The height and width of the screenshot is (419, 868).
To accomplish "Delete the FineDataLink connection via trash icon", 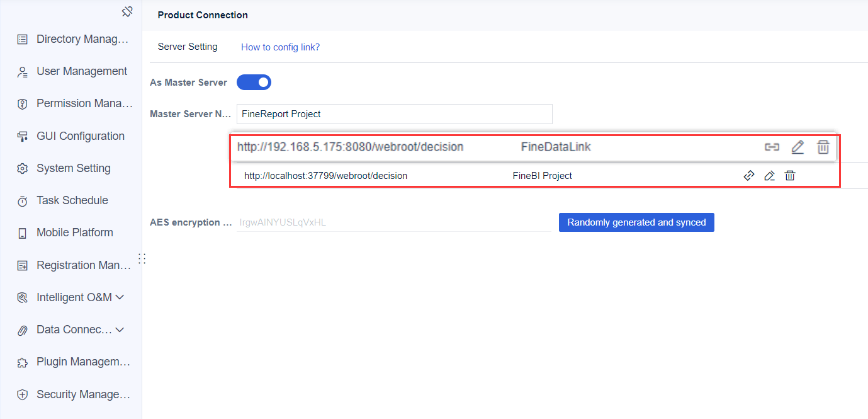I will tap(823, 147).
